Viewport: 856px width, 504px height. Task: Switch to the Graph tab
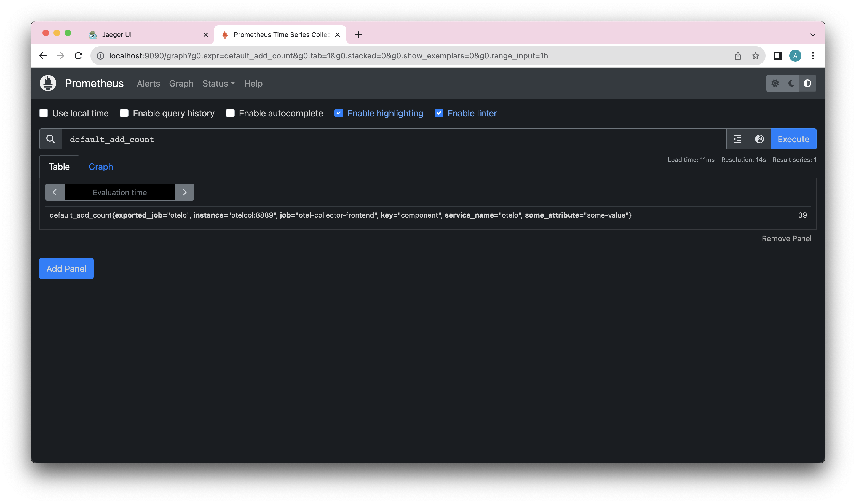click(x=101, y=167)
